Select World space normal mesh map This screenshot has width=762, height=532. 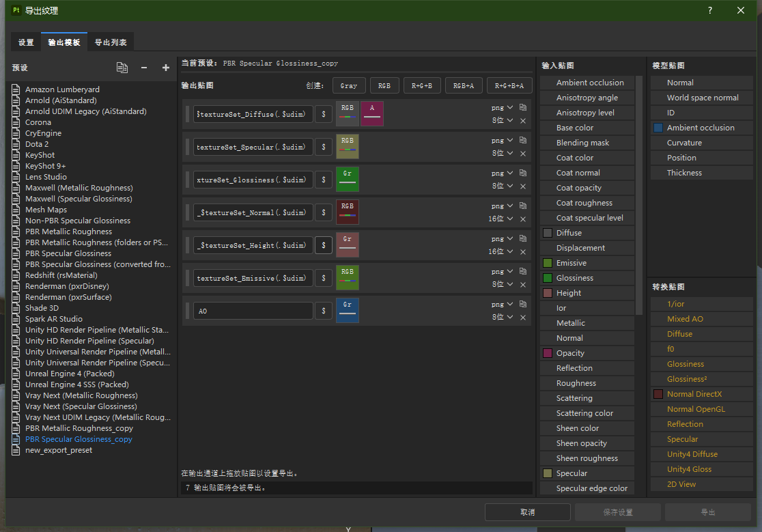702,98
